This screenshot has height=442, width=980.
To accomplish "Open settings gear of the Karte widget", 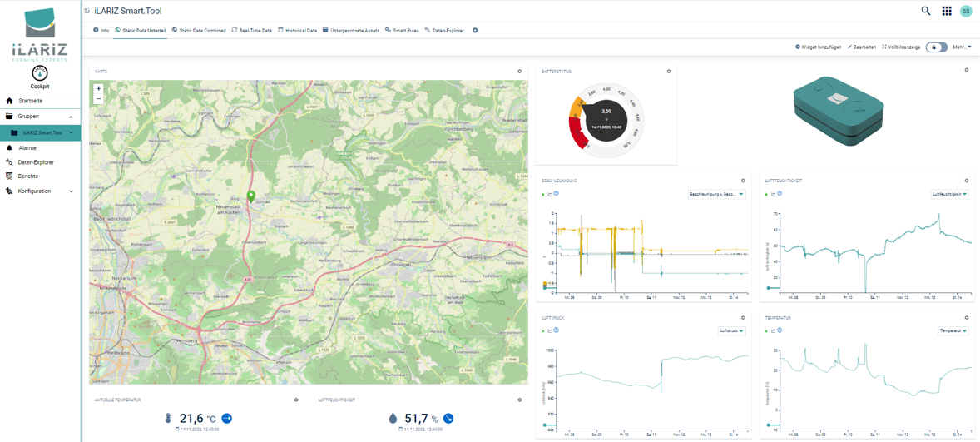I will click(519, 72).
